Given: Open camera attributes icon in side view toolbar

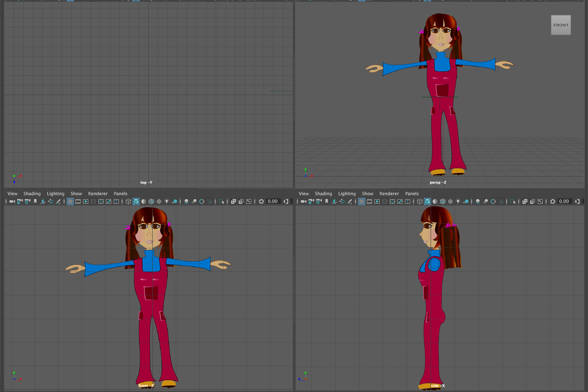Looking at the screenshot, I should (319, 201).
